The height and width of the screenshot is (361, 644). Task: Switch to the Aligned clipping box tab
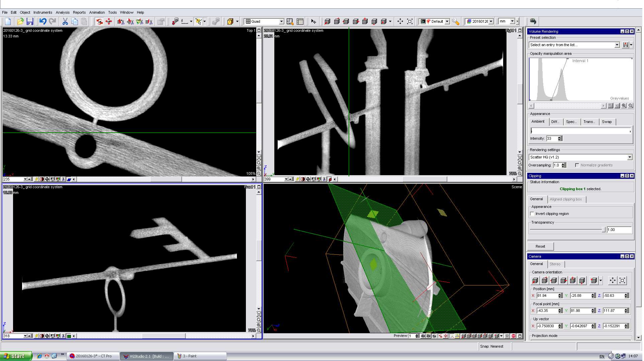click(566, 200)
